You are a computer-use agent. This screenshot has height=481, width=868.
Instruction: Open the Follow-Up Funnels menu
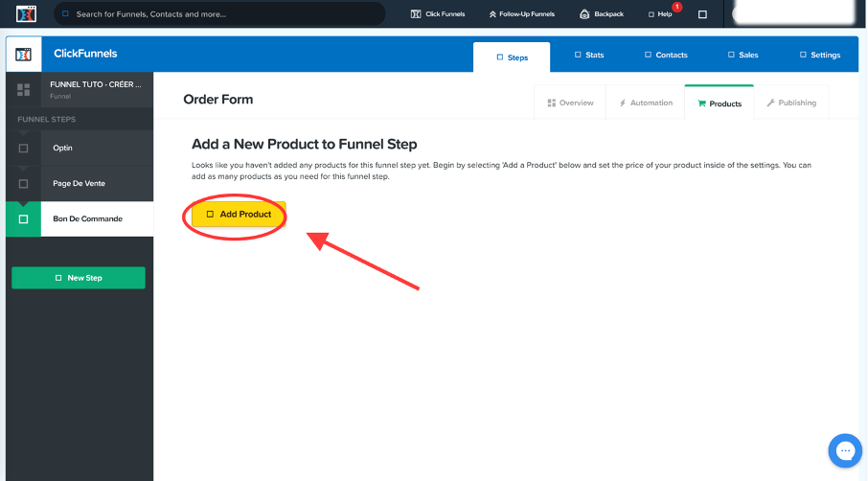(x=521, y=13)
